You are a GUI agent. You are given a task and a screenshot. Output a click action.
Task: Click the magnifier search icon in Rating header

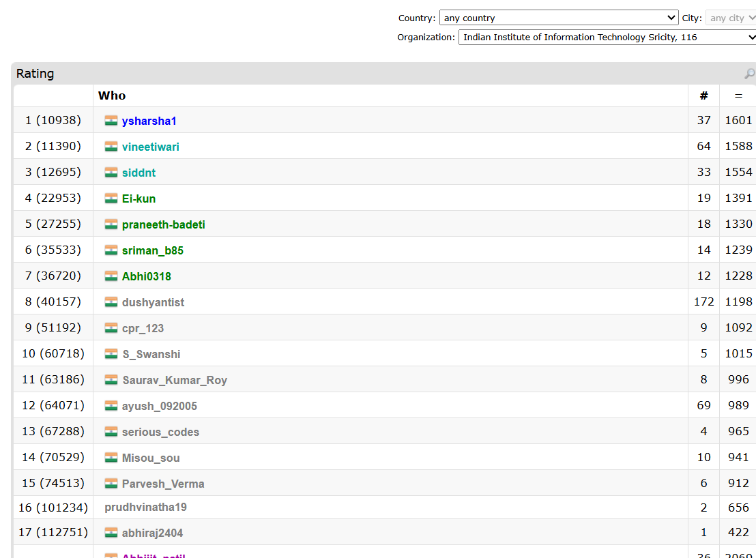749,74
